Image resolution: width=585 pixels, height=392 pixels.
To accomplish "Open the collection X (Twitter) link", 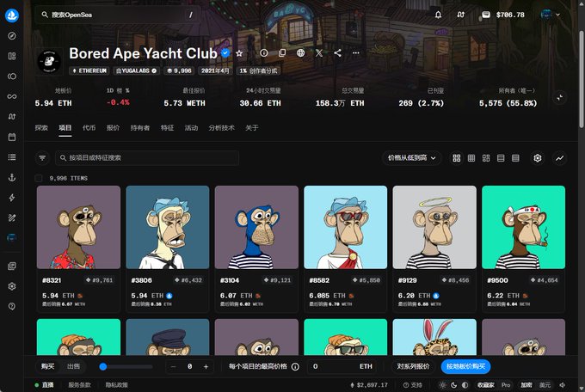I will point(319,53).
